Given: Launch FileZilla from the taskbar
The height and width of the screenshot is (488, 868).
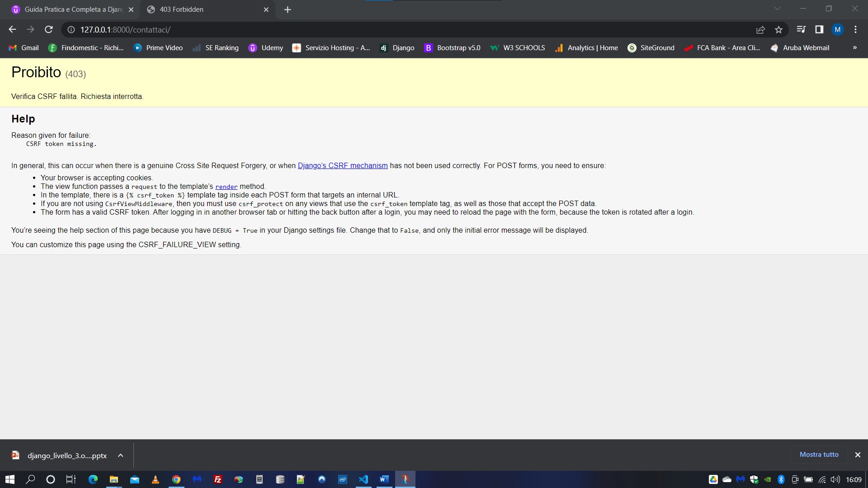Looking at the screenshot, I should [218, 479].
